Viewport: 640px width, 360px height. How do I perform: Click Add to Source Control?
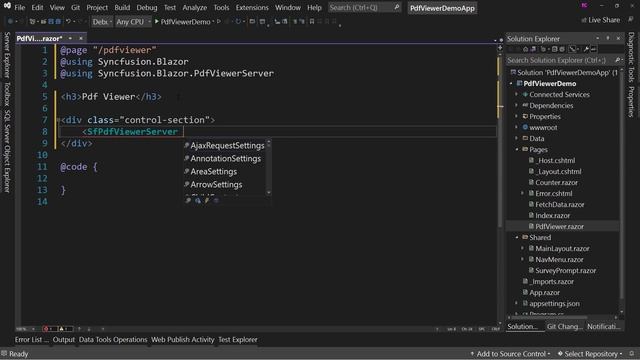[510, 354]
